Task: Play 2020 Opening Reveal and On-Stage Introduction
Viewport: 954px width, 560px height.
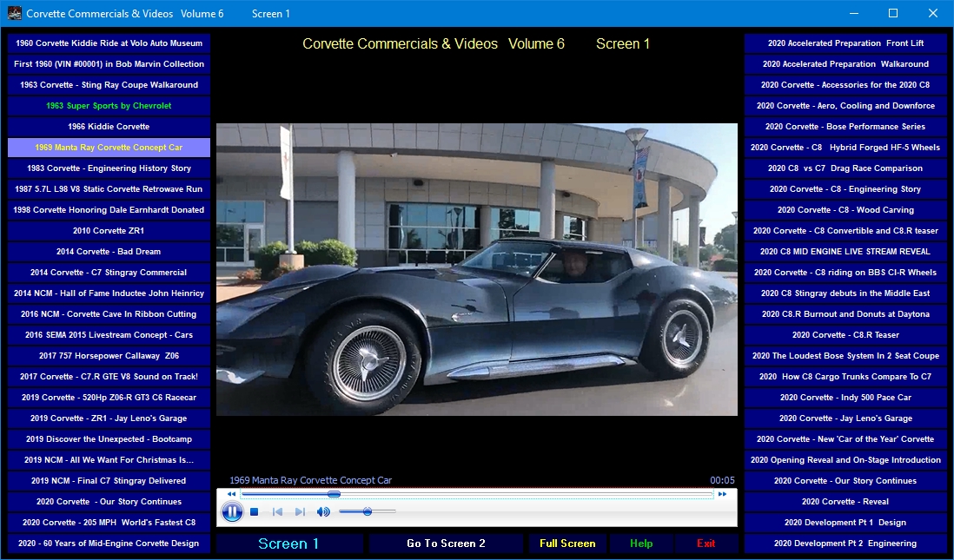Action: [x=845, y=459]
